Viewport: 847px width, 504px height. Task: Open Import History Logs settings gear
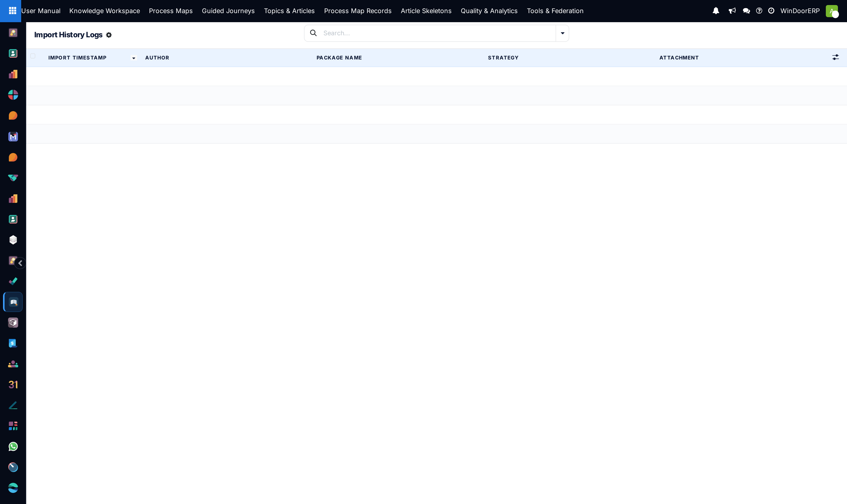point(109,35)
